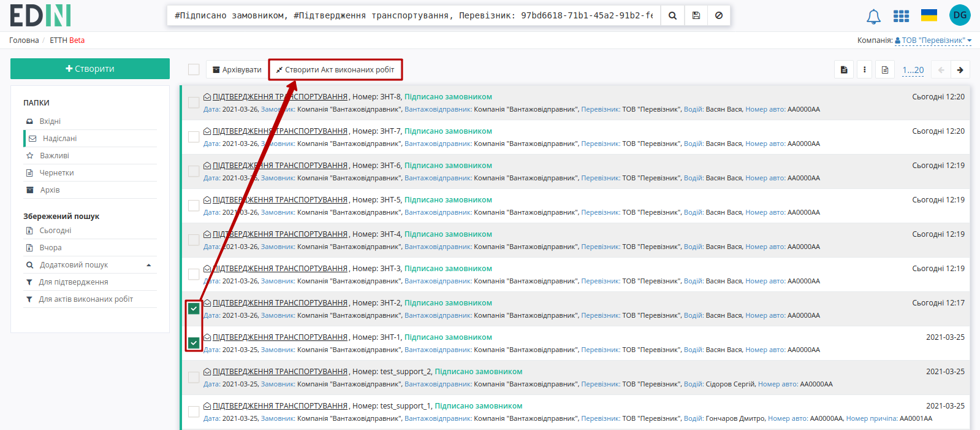Click the search magnifier icon

pos(672,15)
